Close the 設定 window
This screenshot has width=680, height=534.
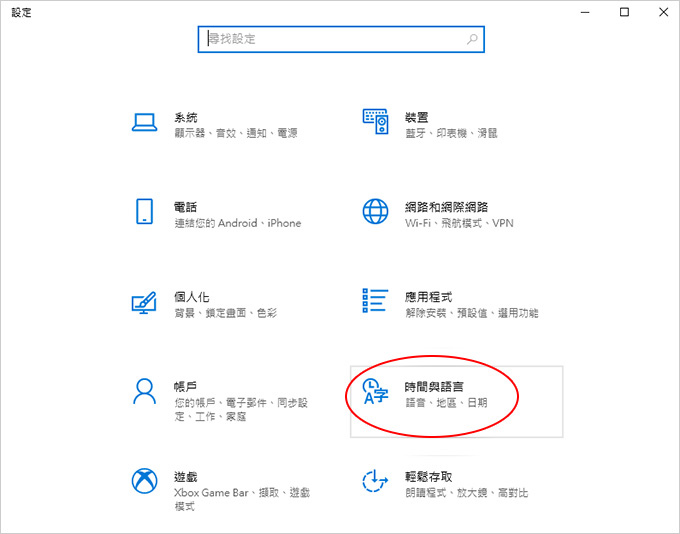click(664, 12)
